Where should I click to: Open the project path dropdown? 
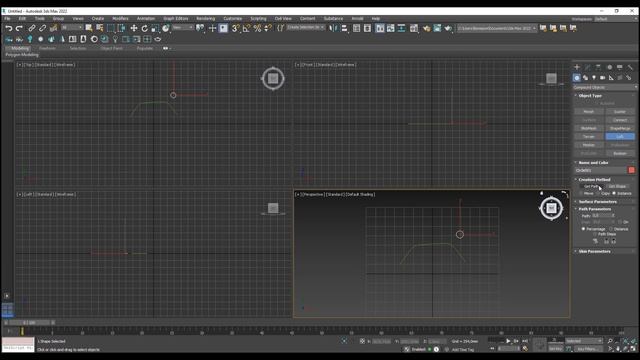tap(497, 28)
